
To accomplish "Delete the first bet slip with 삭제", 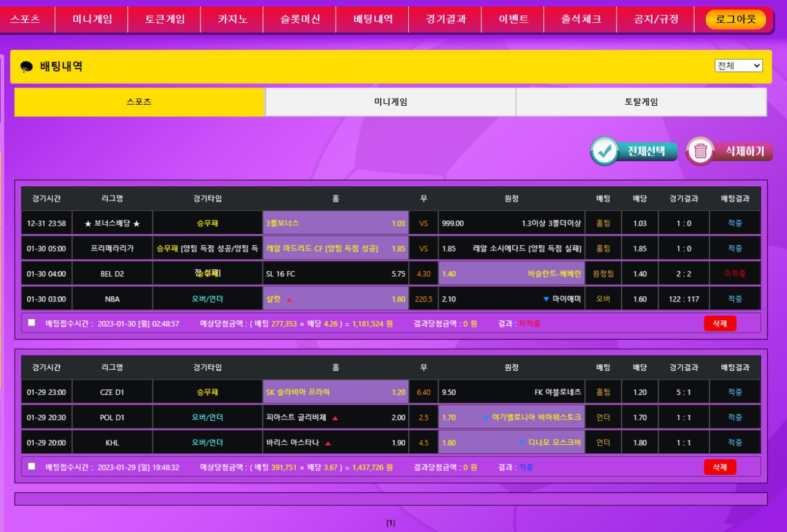I will [719, 324].
